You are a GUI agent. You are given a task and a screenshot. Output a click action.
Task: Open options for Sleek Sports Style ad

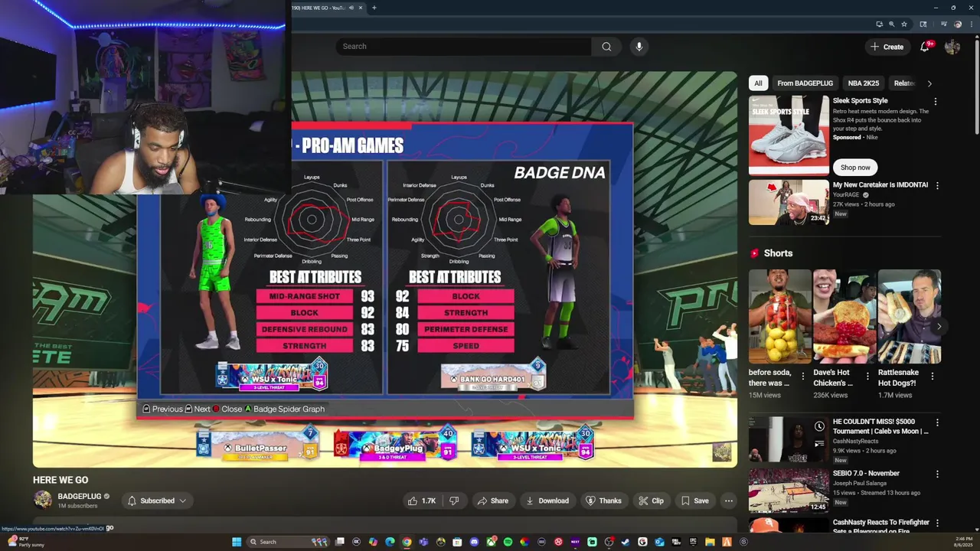tap(936, 101)
